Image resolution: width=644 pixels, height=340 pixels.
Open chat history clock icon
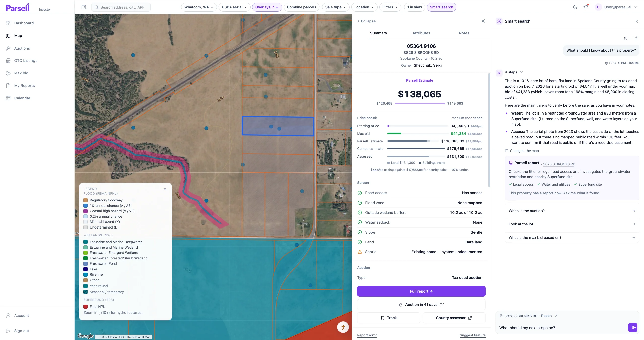(626, 38)
